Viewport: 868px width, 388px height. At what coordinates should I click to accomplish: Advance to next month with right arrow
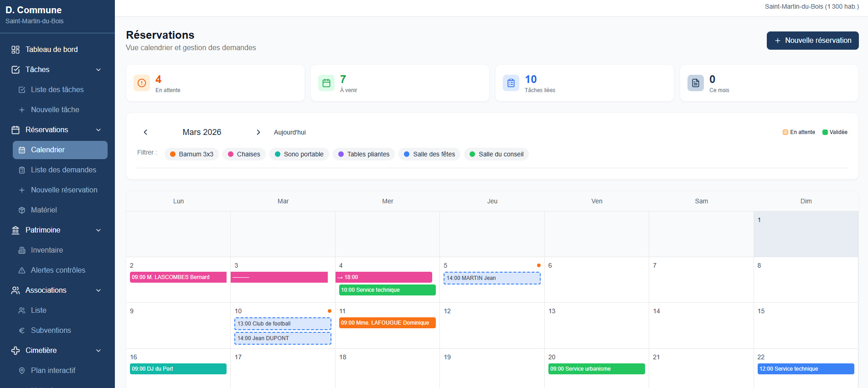258,132
